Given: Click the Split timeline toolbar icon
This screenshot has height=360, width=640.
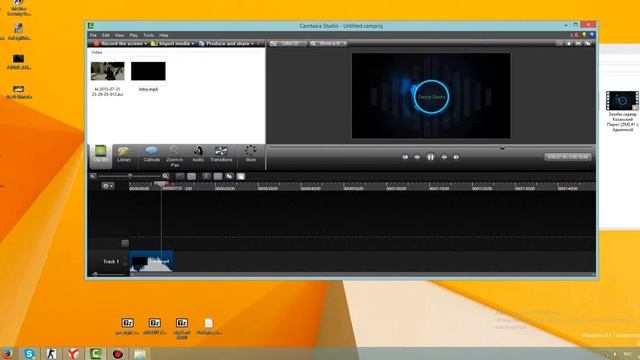Looking at the screenshot, I should click(218, 176).
